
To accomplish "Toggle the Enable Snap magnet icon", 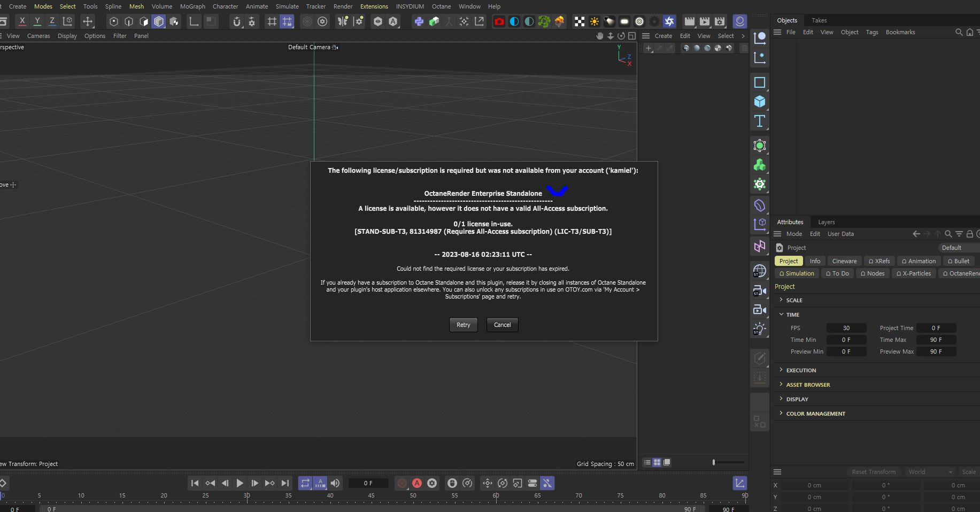I will click(237, 21).
